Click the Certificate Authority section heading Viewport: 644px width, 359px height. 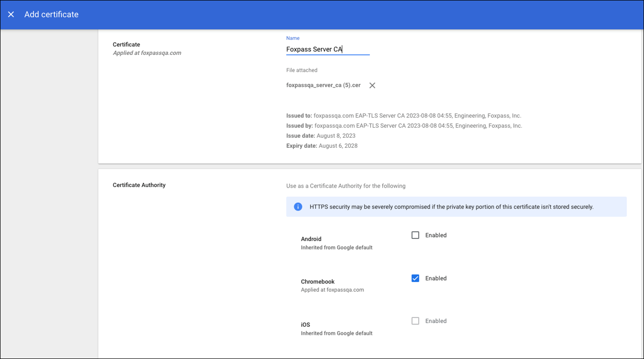click(x=139, y=185)
